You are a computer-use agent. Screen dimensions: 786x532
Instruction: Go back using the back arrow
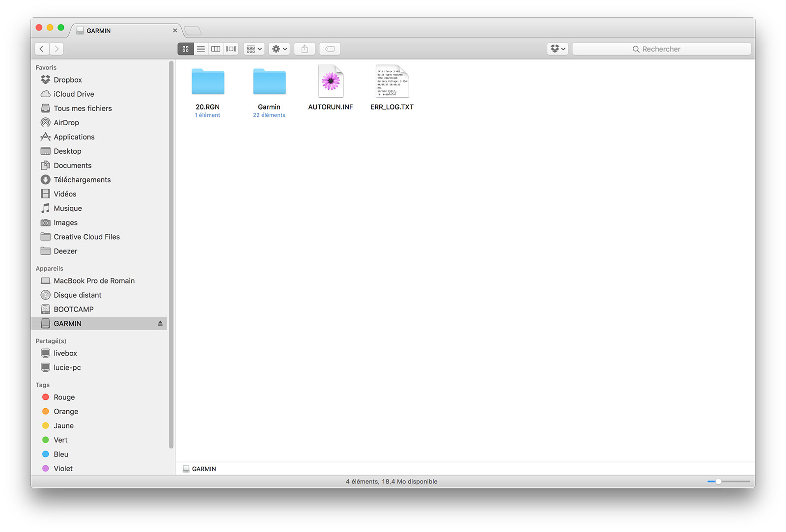click(42, 49)
